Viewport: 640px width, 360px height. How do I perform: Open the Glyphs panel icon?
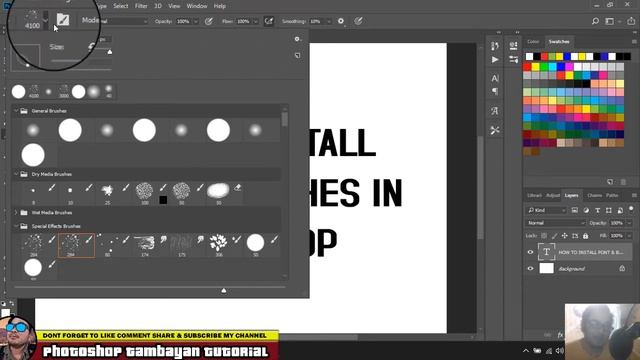495,111
